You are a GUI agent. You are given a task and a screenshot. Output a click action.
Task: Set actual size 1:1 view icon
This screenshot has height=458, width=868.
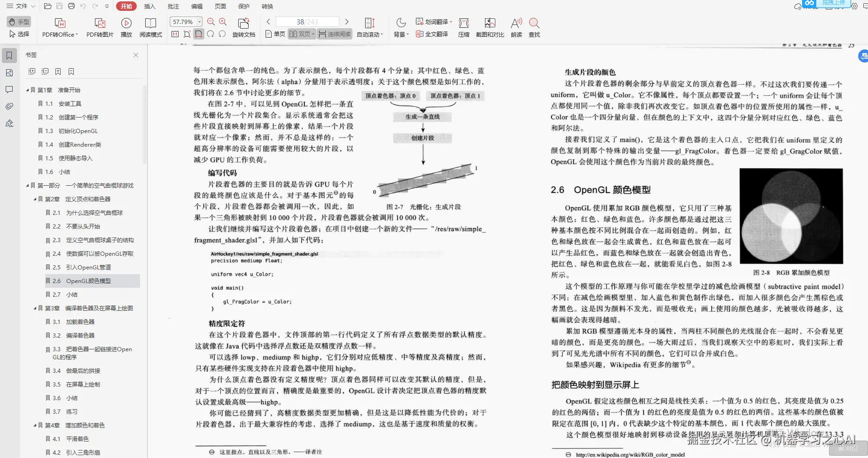175,34
